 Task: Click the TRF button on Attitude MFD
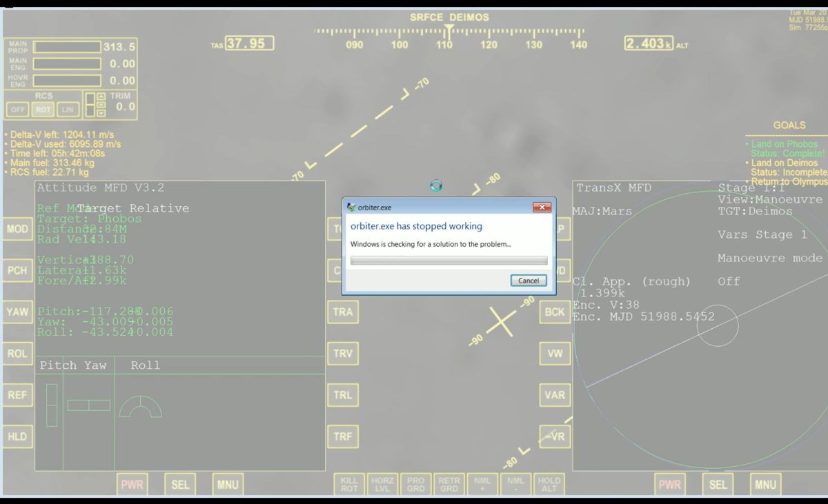[343, 436]
